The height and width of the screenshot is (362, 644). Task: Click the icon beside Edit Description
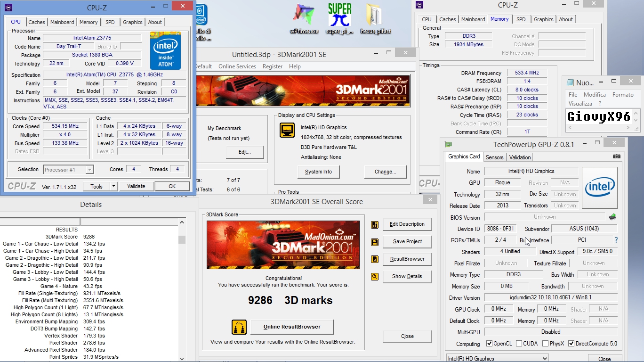tap(375, 224)
